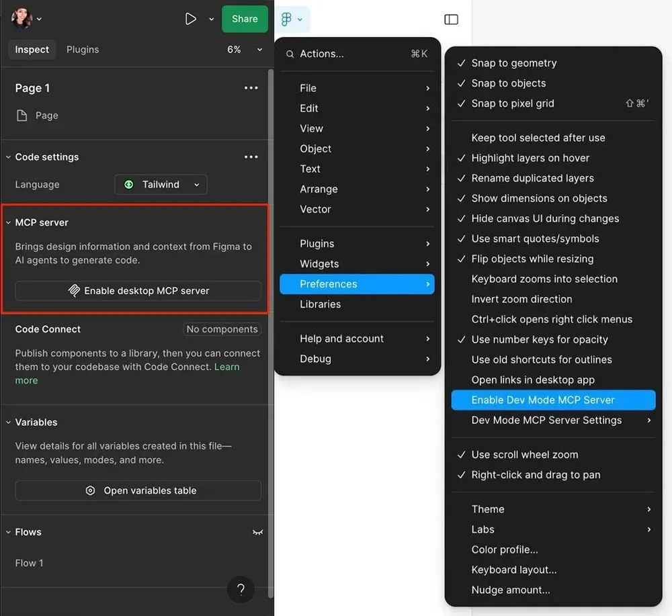Expand the Labs submenu
The height and width of the screenshot is (616, 672).
[x=553, y=529]
